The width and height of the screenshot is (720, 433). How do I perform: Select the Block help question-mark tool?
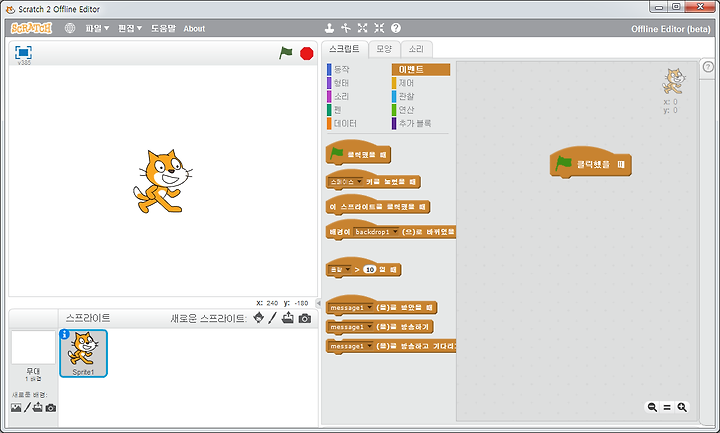click(396, 28)
